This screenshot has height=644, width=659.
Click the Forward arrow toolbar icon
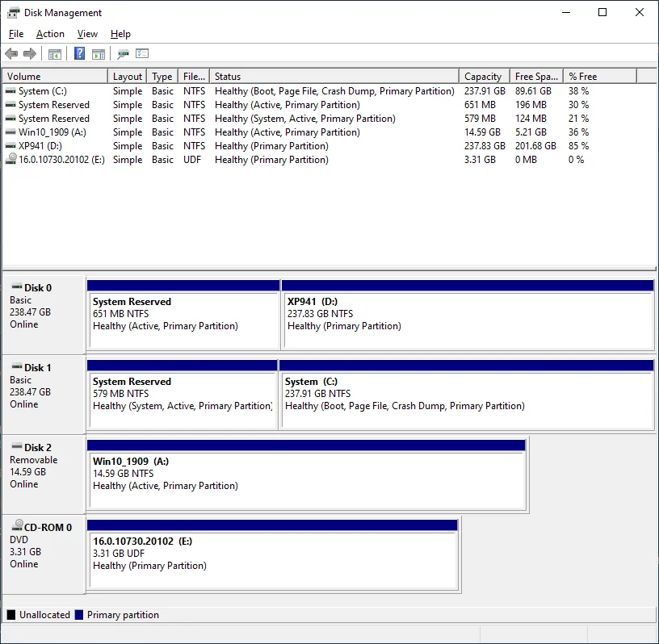click(30, 54)
